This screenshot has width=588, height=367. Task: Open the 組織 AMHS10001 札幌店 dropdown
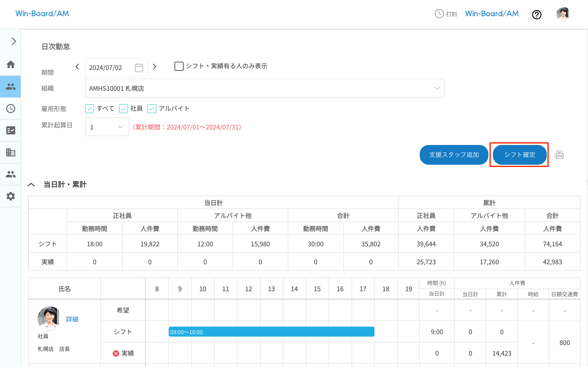pos(264,88)
